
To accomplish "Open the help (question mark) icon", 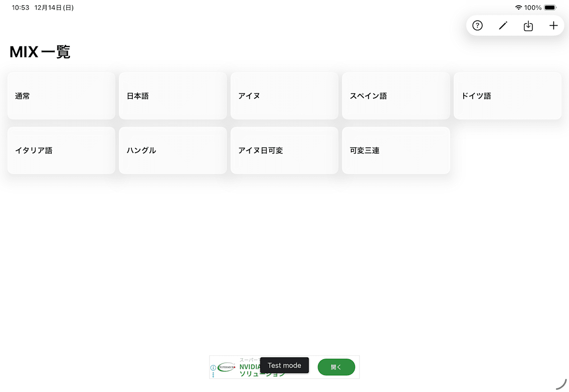I will (x=477, y=26).
